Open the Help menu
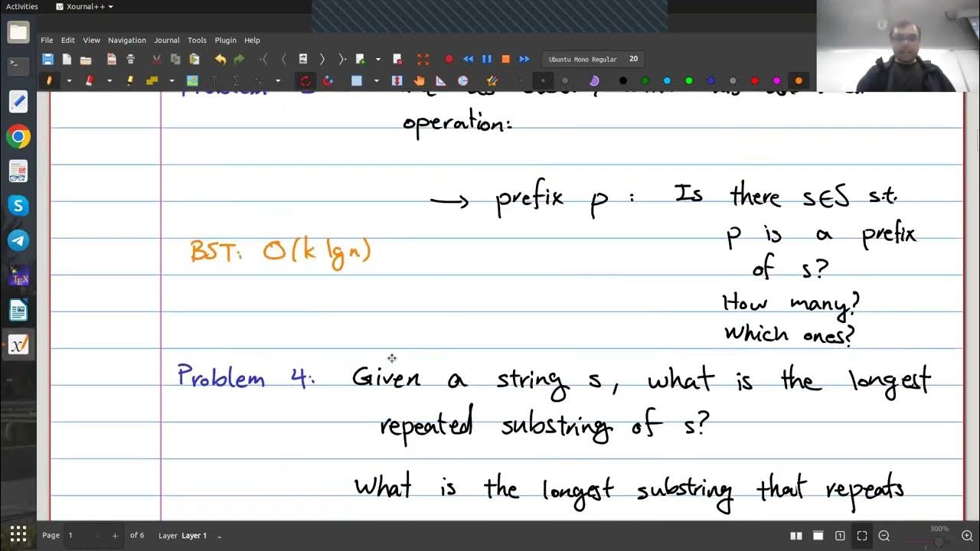Image resolution: width=980 pixels, height=551 pixels. (x=252, y=40)
